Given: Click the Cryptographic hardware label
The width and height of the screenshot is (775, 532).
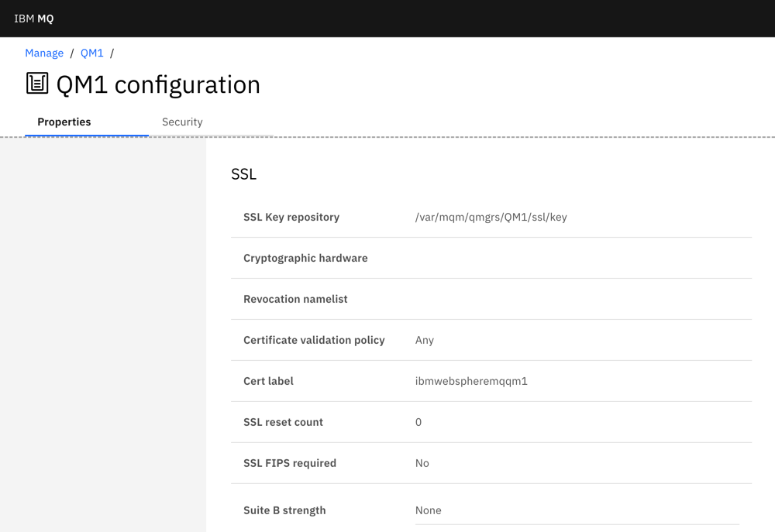Looking at the screenshot, I should coord(305,259).
